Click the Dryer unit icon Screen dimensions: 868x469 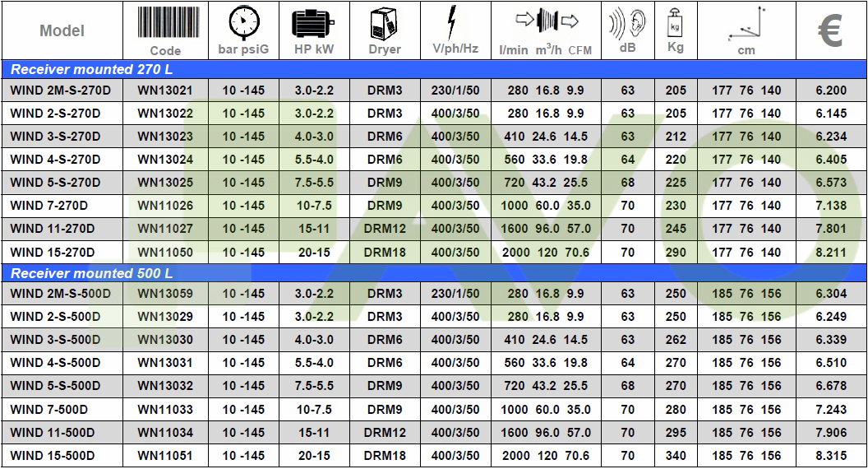tap(384, 22)
